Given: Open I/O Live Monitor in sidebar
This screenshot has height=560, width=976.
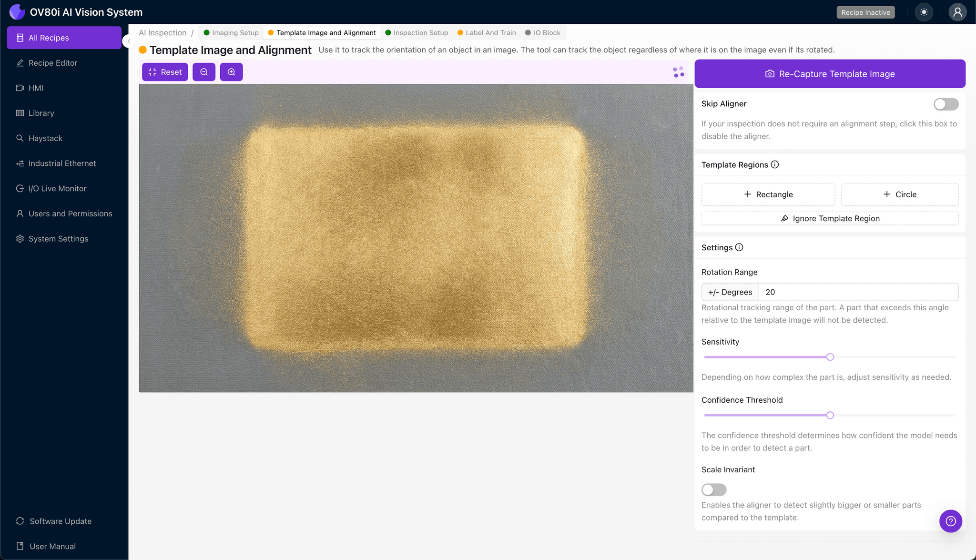Looking at the screenshot, I should click(x=57, y=188).
